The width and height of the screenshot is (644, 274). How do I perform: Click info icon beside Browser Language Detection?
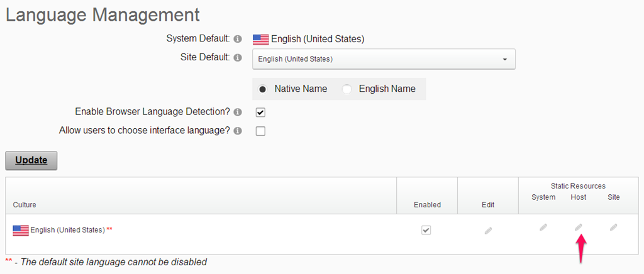tap(237, 112)
